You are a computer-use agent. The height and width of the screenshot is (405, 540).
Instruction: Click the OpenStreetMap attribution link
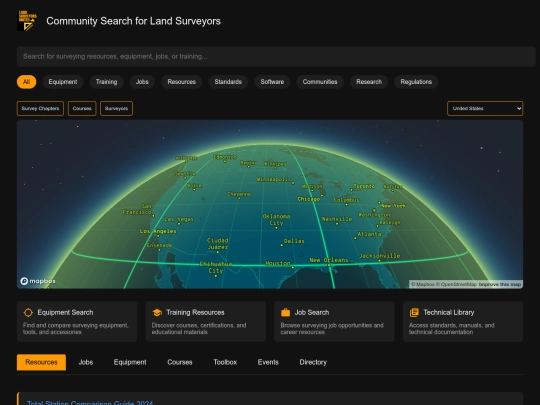(456, 284)
